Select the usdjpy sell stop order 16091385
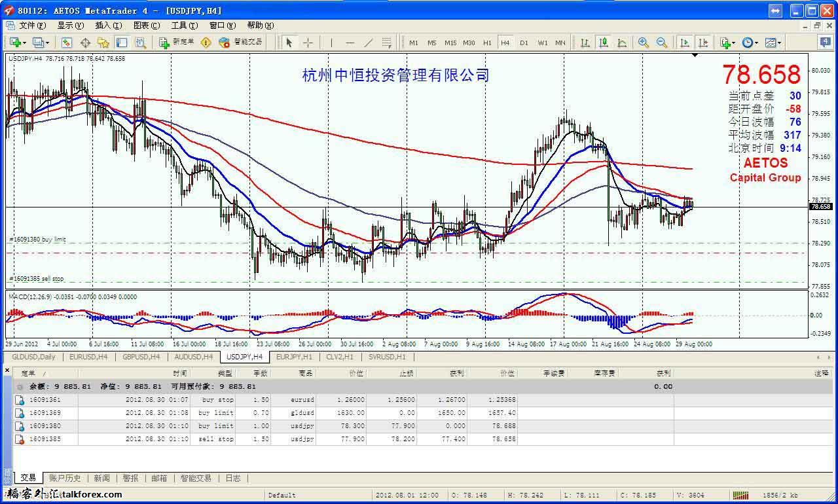This screenshot has height=504, width=838. click(45, 439)
